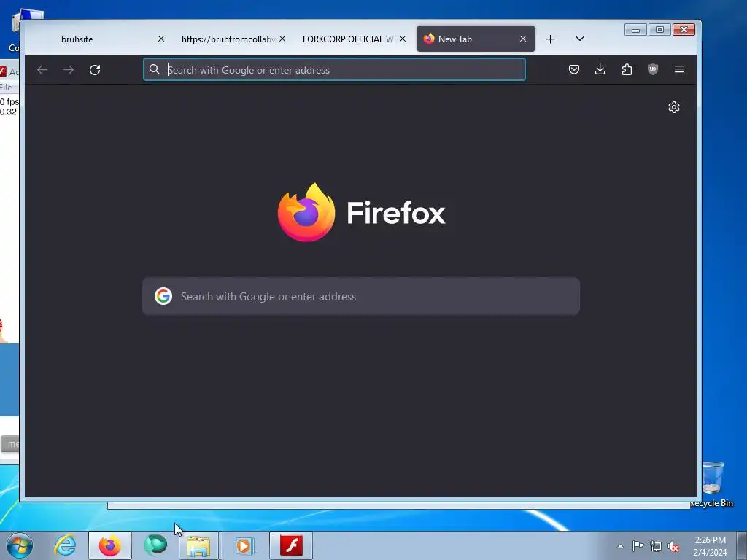Image resolution: width=747 pixels, height=560 pixels.
Task: Open the Extensions puzzle-piece menu
Action: (627, 69)
